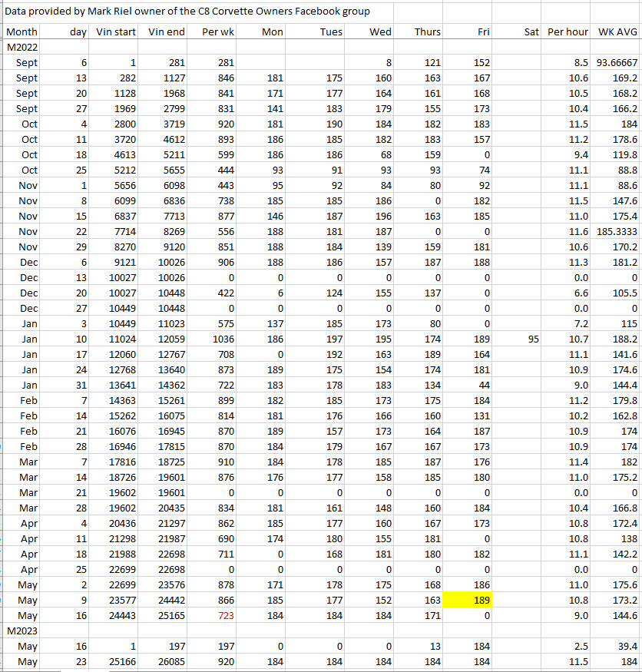Select the Vin end header cell
Image resolution: width=642 pixels, height=672 pixels.
[x=166, y=32]
